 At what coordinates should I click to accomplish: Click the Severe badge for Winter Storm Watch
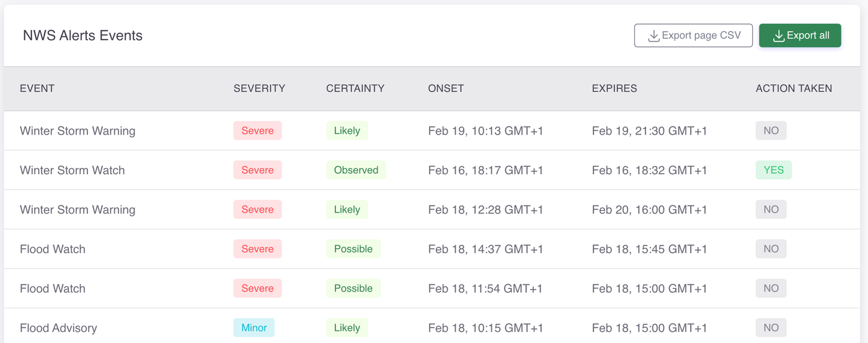tap(257, 170)
